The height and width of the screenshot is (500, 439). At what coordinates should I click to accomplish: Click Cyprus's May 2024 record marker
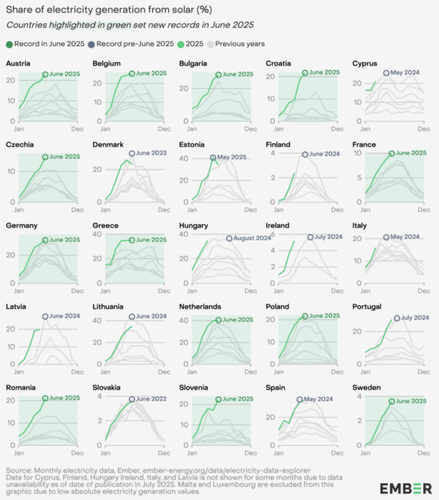[x=386, y=73]
